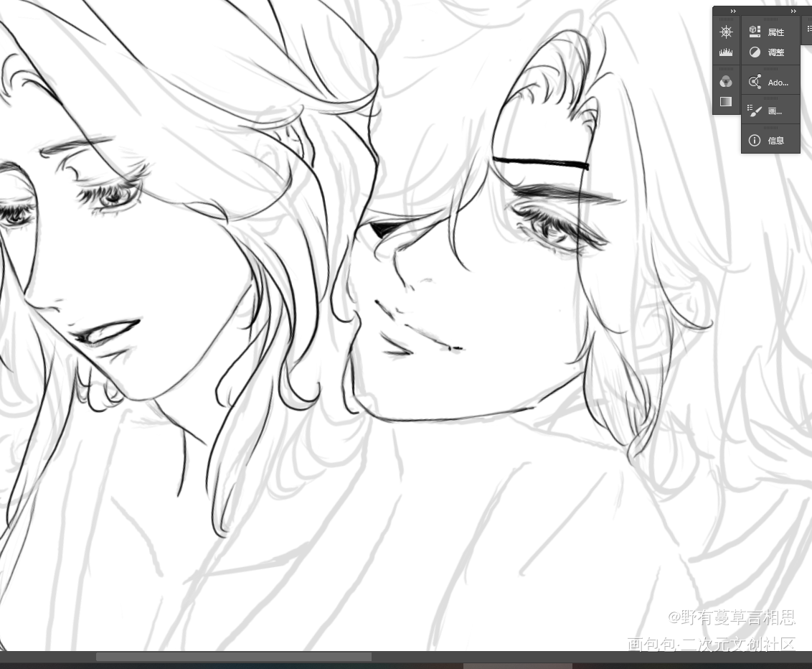
Task: Open the Histogram panel icon
Action: pos(726,52)
